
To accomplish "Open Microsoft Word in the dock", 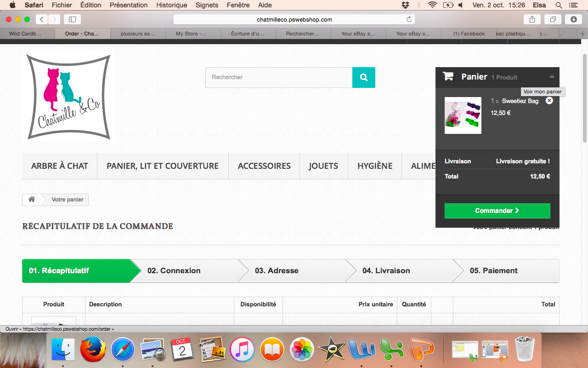I will tap(362, 350).
